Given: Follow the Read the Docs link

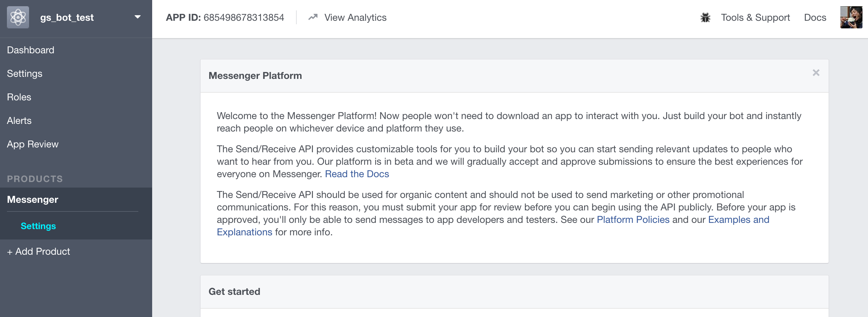Looking at the screenshot, I should [x=357, y=174].
